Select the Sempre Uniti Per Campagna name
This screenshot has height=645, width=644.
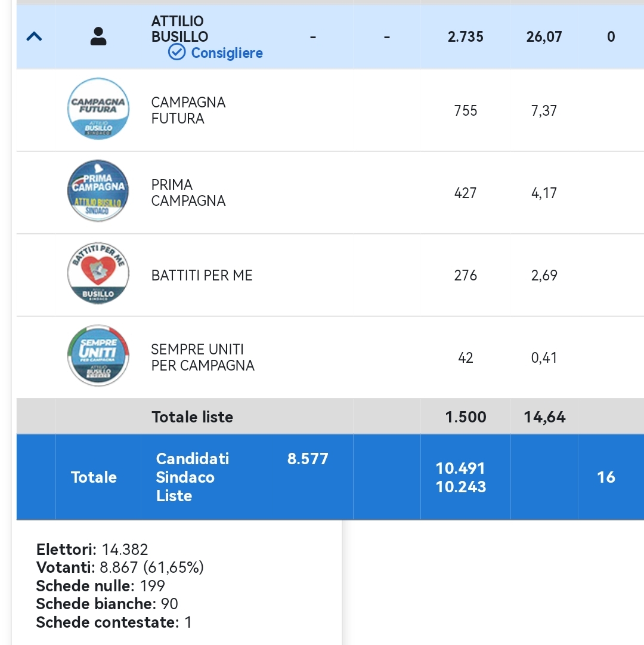pos(203,357)
